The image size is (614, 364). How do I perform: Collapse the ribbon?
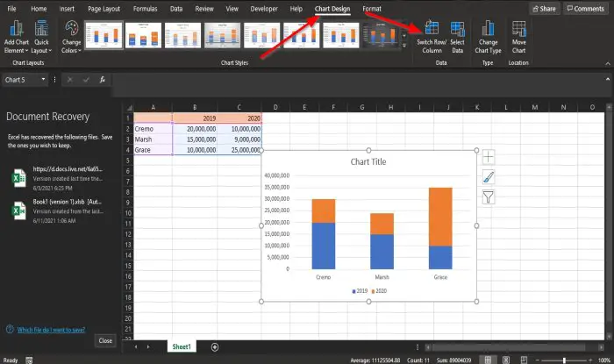pos(608,63)
